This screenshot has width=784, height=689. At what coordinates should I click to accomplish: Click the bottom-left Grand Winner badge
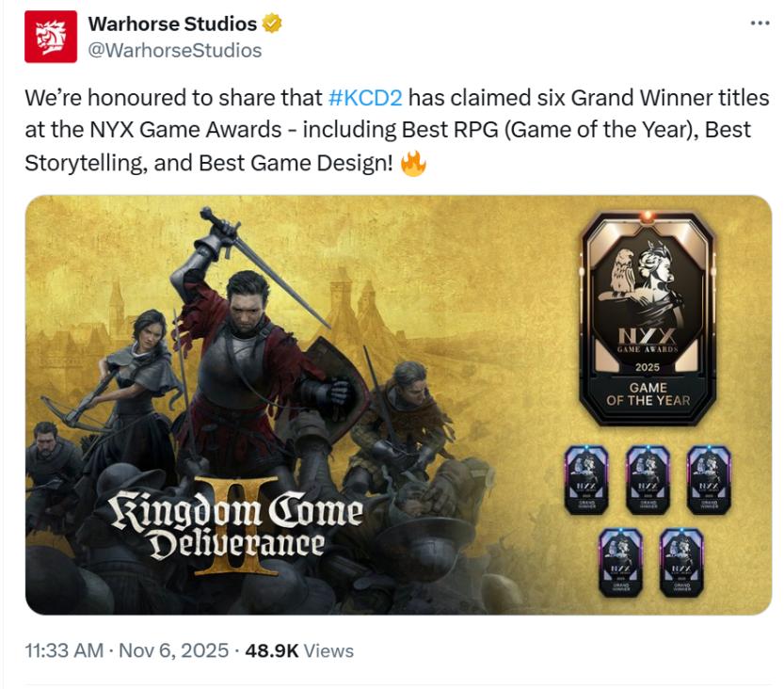pyautogui.click(x=620, y=563)
